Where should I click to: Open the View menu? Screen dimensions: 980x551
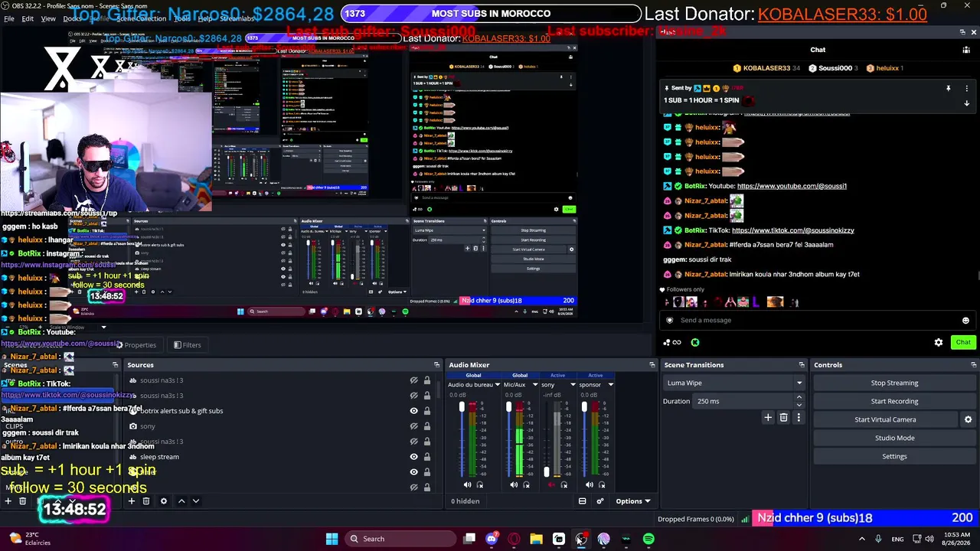(x=48, y=18)
